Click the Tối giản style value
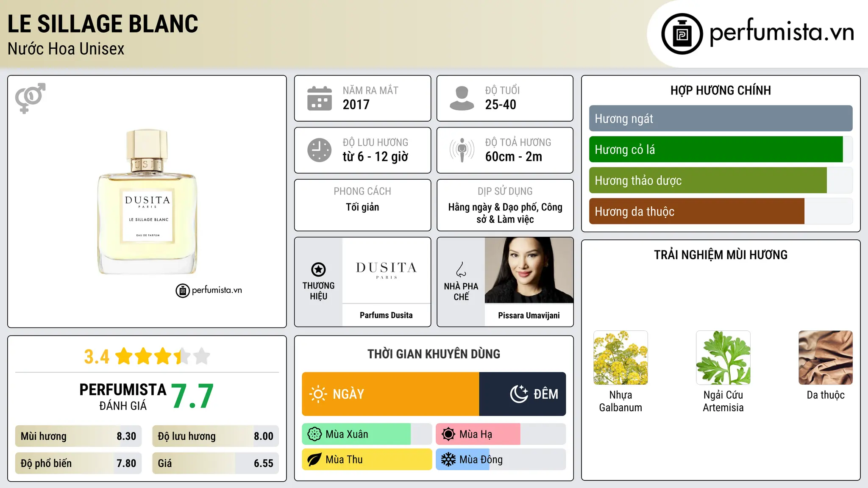 [x=362, y=207]
